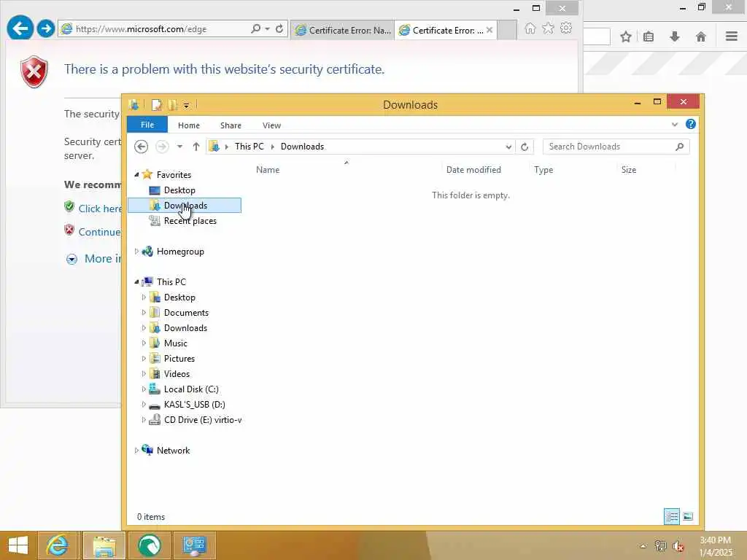Switch to first Certificate Error tab
The width and height of the screenshot is (747, 560).
[342, 30]
